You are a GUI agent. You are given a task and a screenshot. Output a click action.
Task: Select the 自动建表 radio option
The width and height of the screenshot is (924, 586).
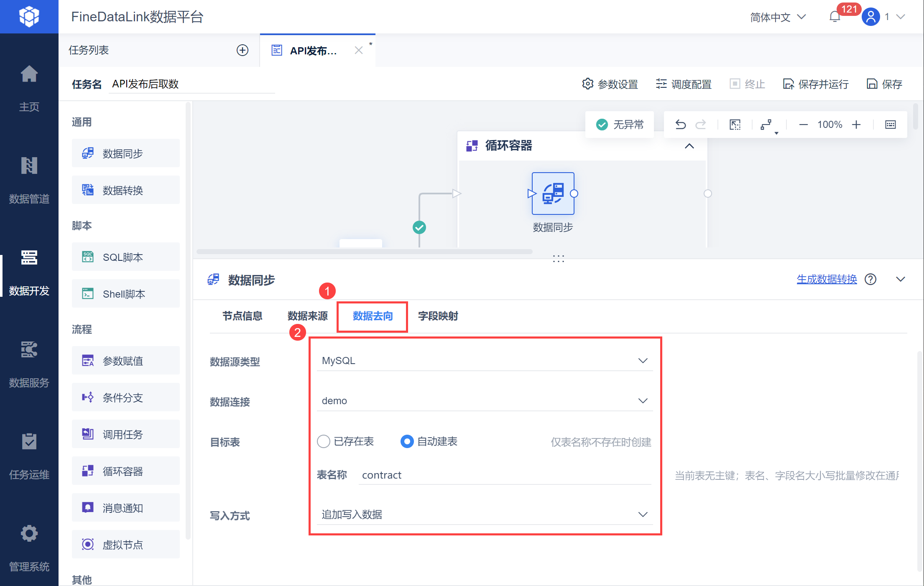[407, 441]
